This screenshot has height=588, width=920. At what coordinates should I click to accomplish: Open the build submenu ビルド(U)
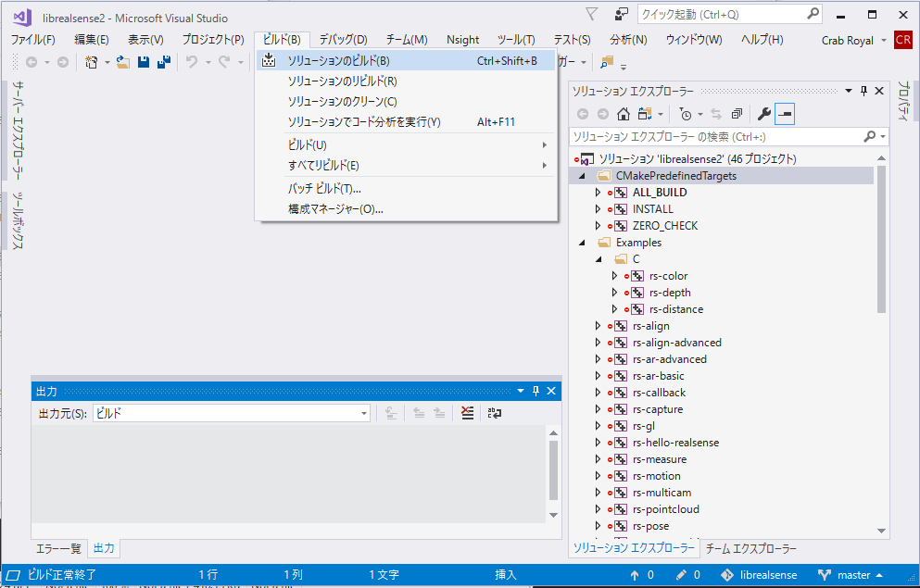point(406,144)
